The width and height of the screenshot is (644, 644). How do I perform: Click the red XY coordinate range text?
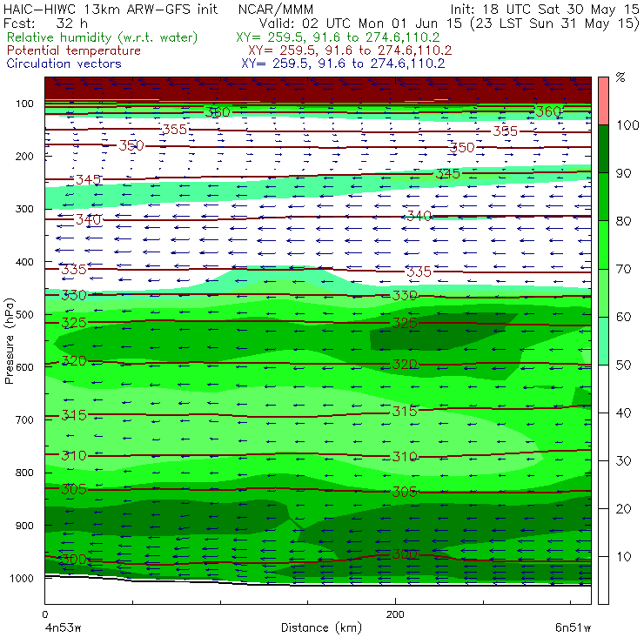click(x=350, y=50)
